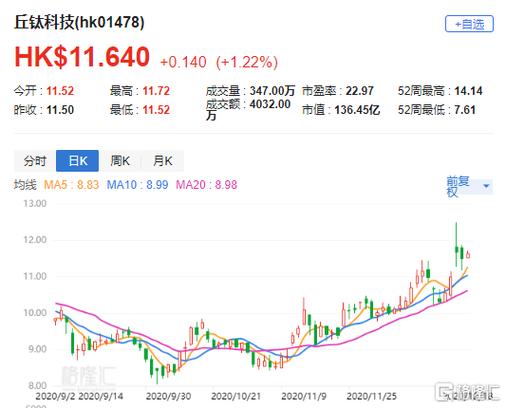Click the MA10 : 8.99 indicator label
The width and height of the screenshot is (506, 408).
[x=137, y=185]
